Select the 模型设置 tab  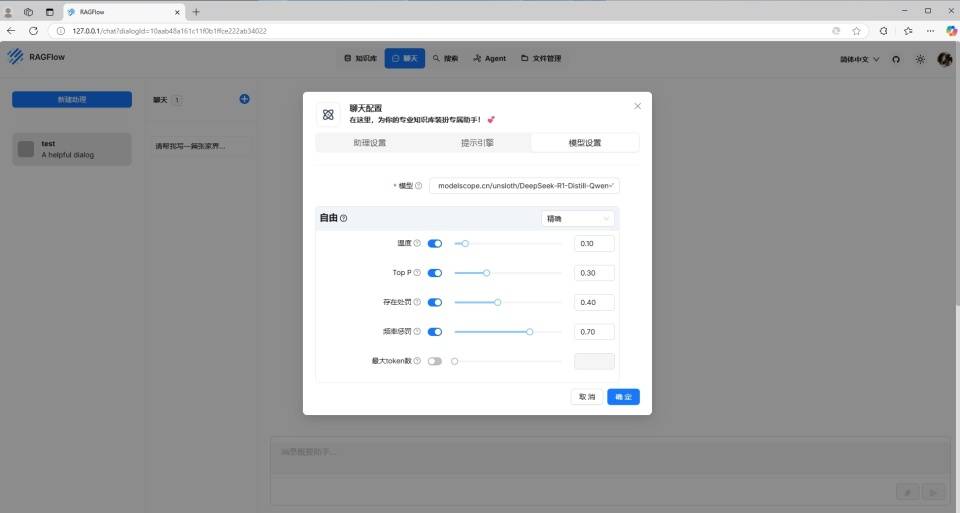pos(585,143)
